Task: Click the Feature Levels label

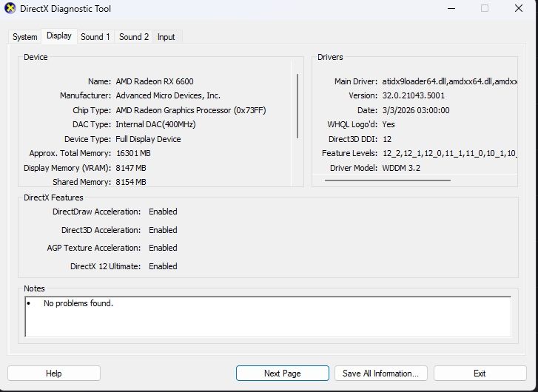Action: click(x=349, y=153)
